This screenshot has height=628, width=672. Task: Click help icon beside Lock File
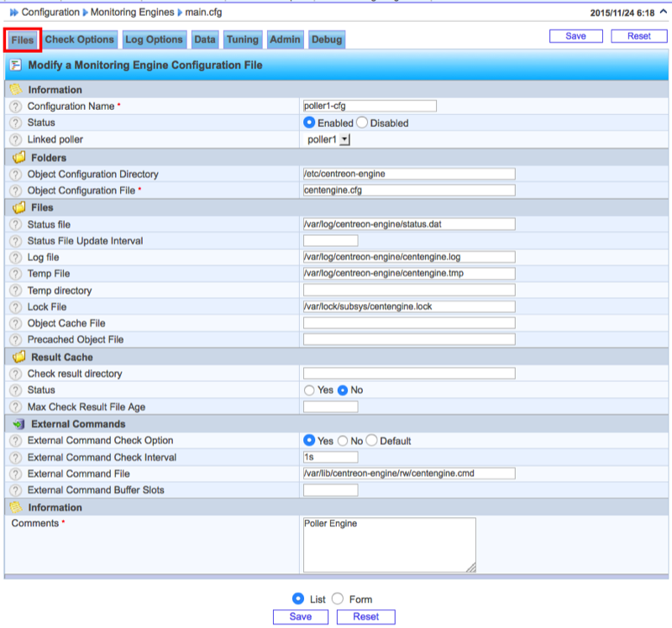(x=15, y=307)
